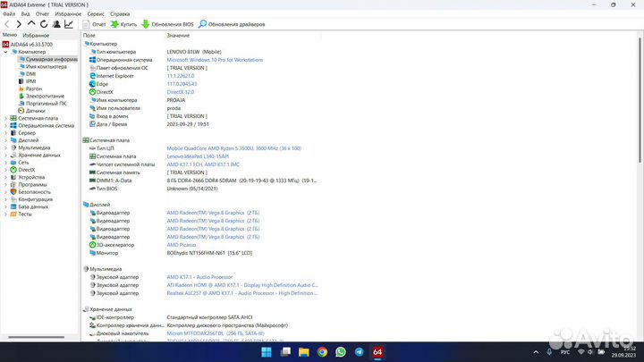Select Безопасность in the tree
The height and width of the screenshot is (362, 644).
pos(30,192)
